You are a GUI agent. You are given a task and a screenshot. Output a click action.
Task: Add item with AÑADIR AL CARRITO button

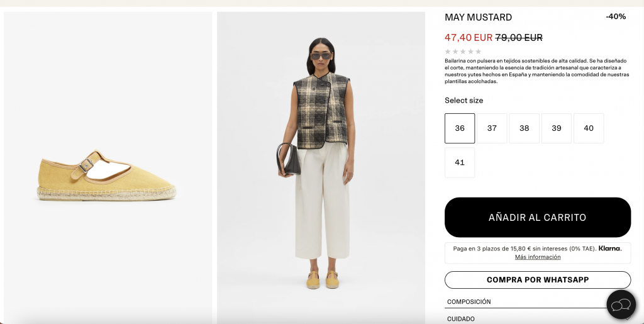tap(538, 217)
